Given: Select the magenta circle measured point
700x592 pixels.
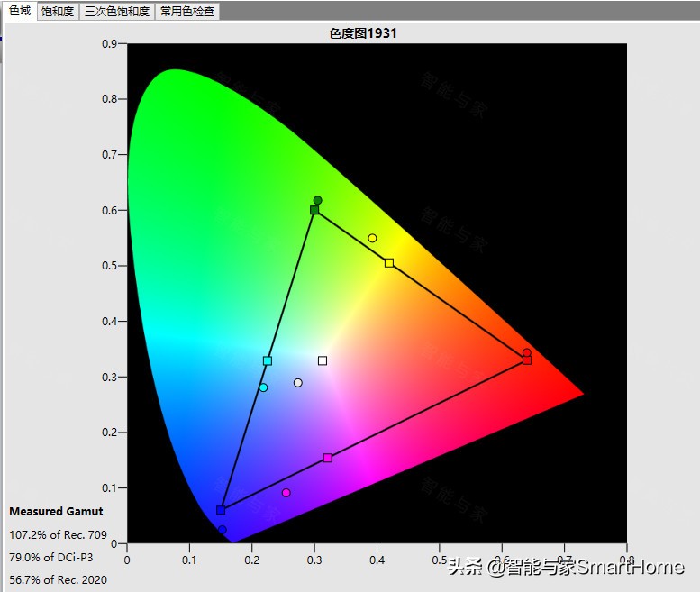Looking at the screenshot, I should 286,493.
